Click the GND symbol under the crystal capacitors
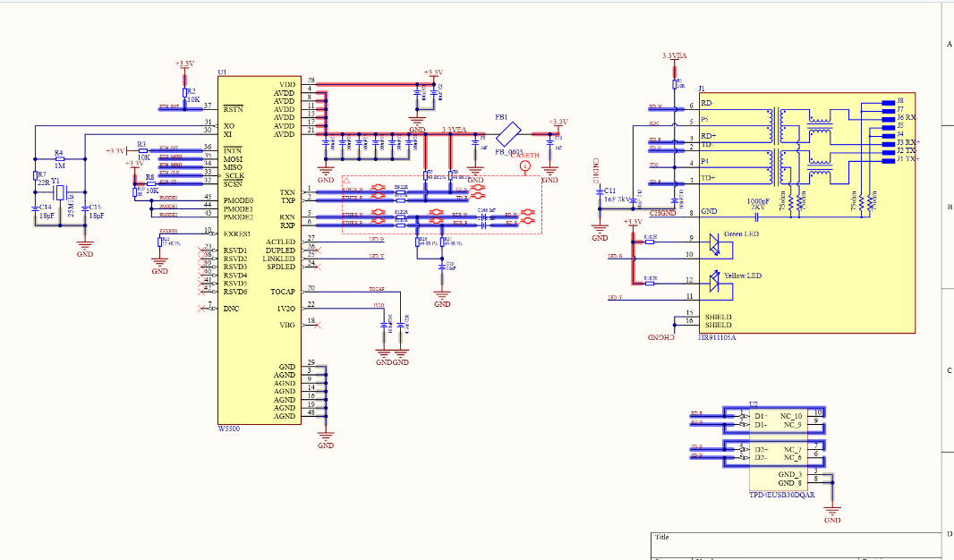Viewport: 954px width, 560px height. click(x=84, y=246)
